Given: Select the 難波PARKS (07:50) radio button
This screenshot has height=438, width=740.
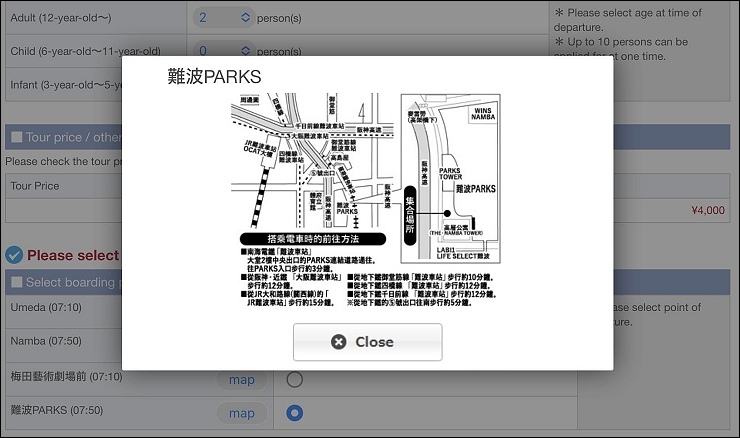Looking at the screenshot, I should point(294,413).
